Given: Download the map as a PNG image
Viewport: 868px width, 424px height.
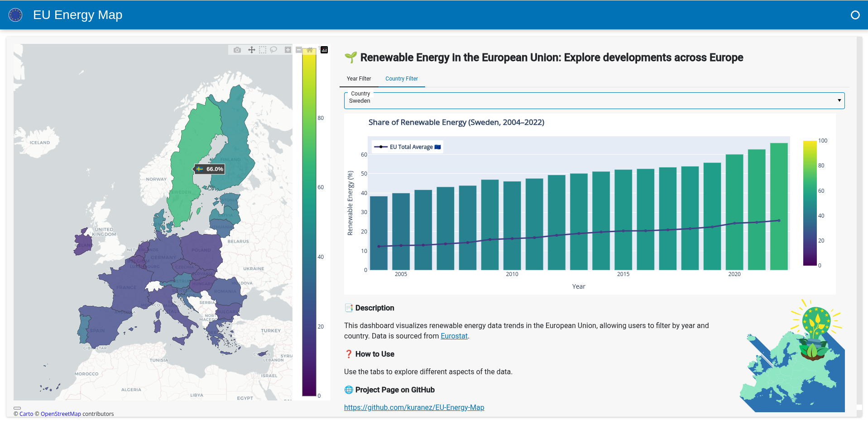Looking at the screenshot, I should coord(237,50).
